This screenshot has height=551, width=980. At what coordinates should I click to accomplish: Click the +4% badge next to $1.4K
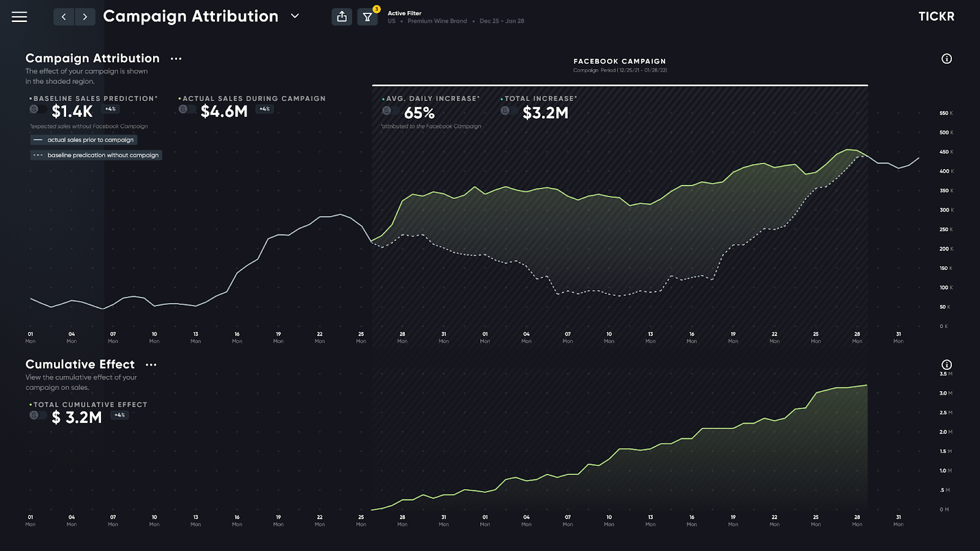110,110
